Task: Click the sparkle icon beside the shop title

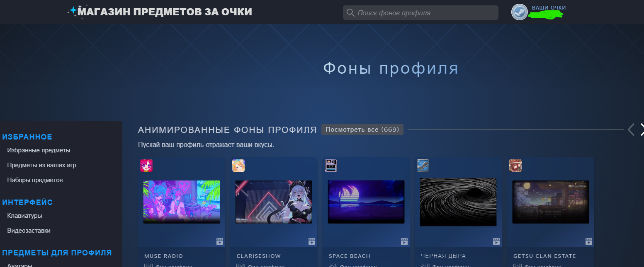Action: coord(74,11)
